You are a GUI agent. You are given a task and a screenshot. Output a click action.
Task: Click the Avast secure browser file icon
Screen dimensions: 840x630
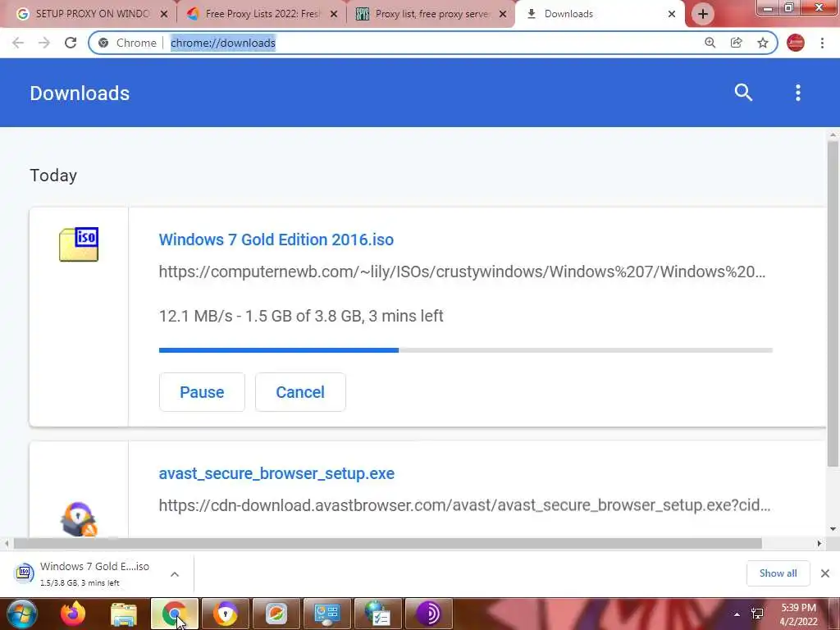pos(79,518)
